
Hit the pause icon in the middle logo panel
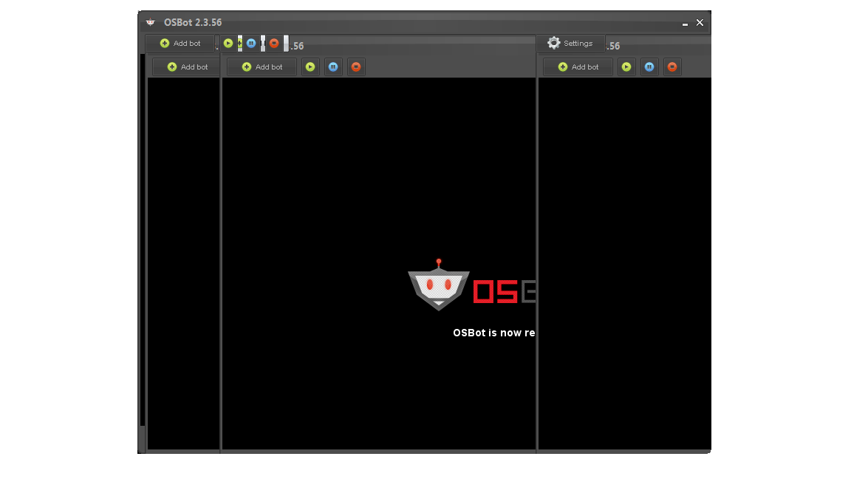333,67
